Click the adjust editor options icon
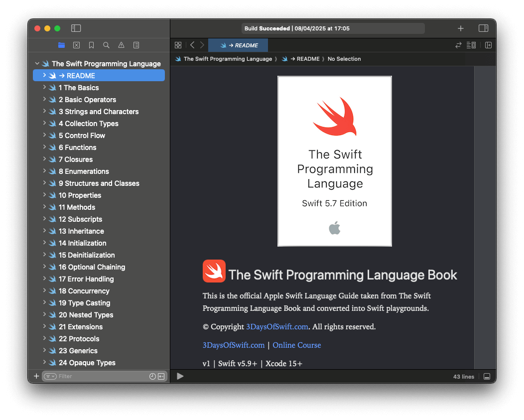 pos(471,45)
